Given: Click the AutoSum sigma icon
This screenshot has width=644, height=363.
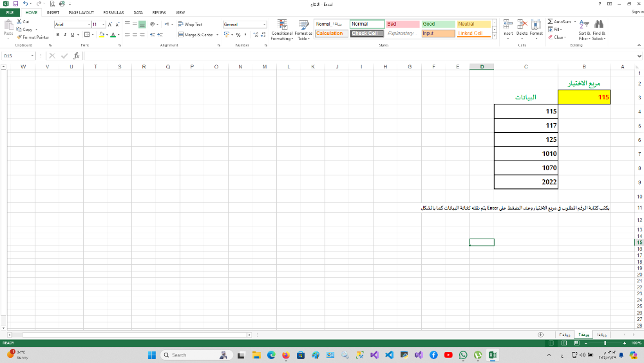Looking at the screenshot, I should pyautogui.click(x=549, y=21).
